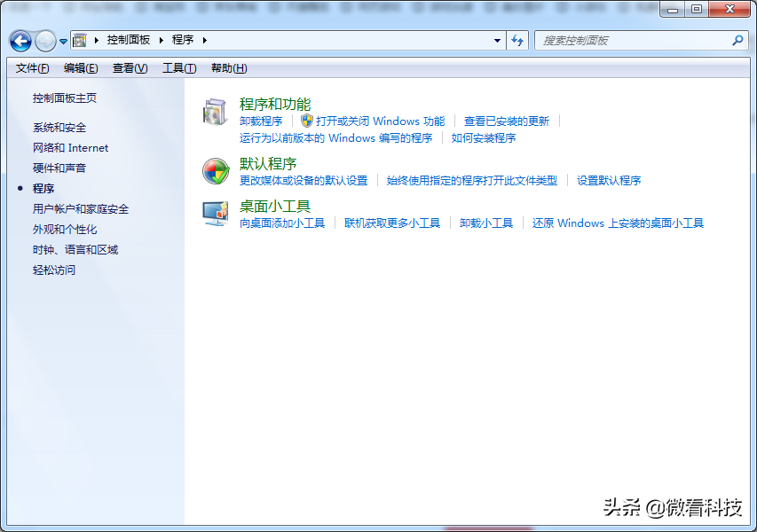Open 用户帐户和家庭安全 in sidebar
The image size is (757, 532).
click(81, 209)
